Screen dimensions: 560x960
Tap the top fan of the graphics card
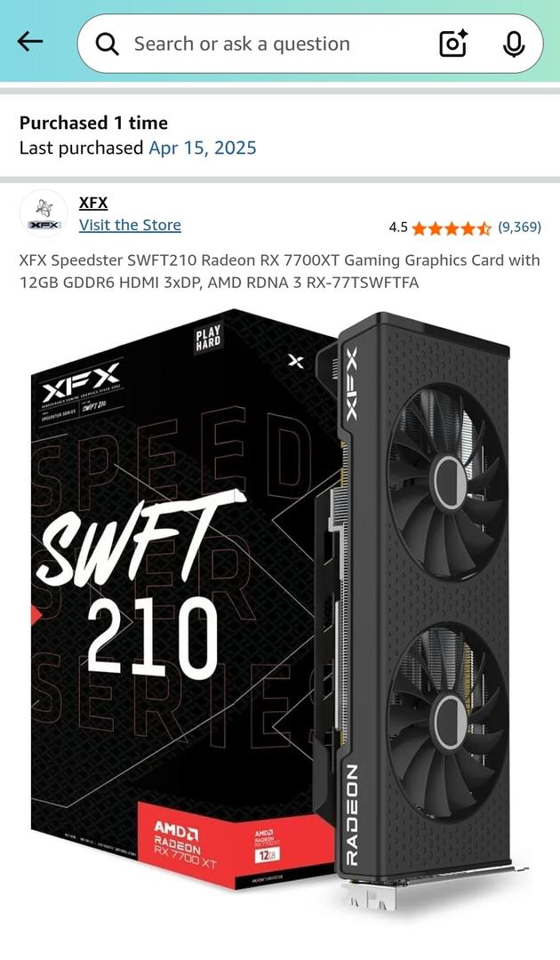click(x=448, y=481)
